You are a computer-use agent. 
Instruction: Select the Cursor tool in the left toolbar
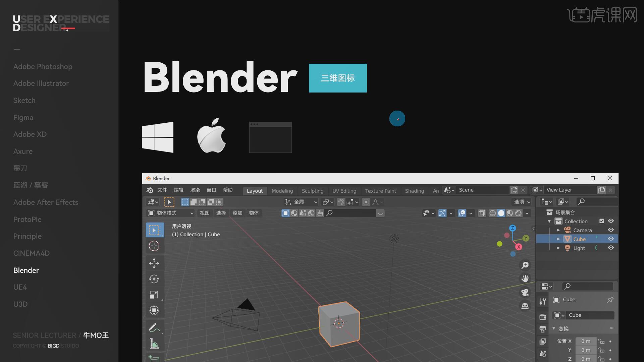[154, 246]
